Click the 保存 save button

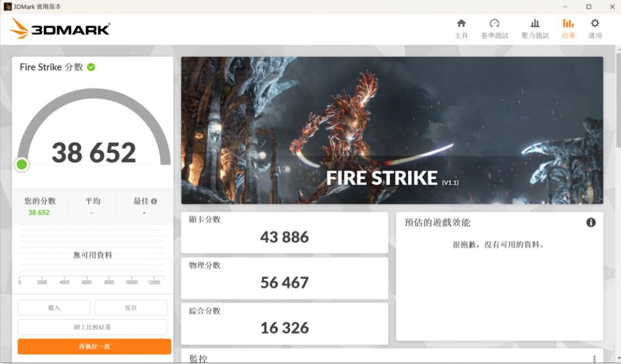[131, 308]
